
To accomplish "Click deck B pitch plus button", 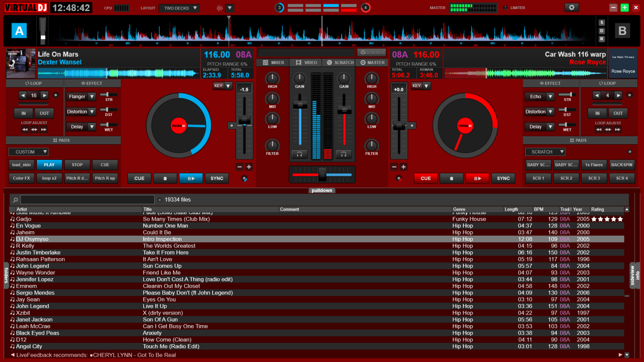I will pyautogui.click(x=404, y=167).
